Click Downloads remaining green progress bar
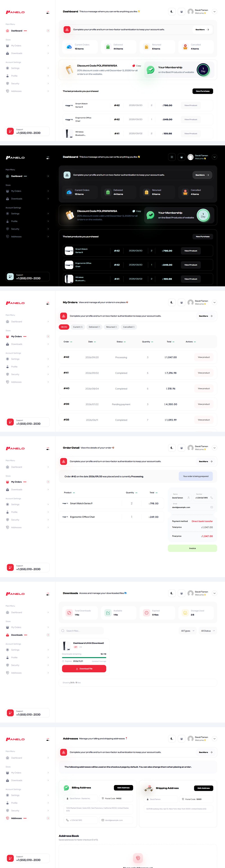The width and height of the screenshot is (225, 868). click(x=84, y=657)
